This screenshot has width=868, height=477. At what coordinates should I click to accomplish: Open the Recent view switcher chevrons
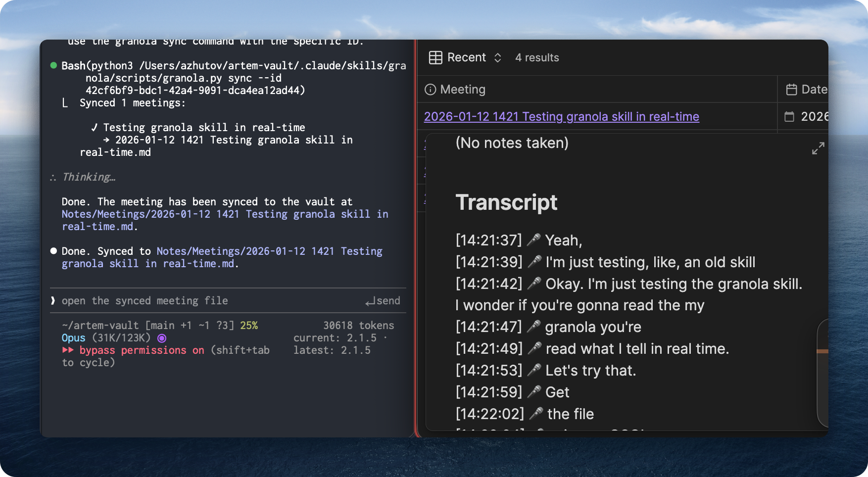498,58
